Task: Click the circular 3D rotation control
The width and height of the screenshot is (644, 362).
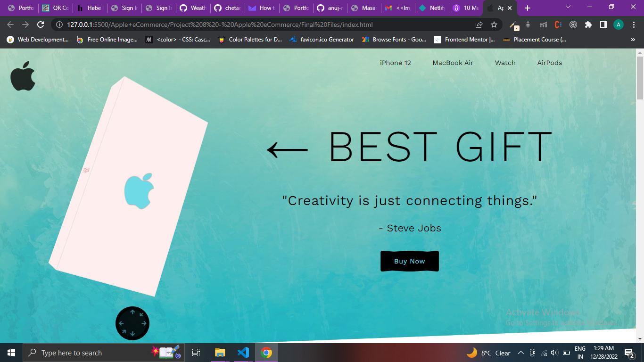Action: [132, 323]
